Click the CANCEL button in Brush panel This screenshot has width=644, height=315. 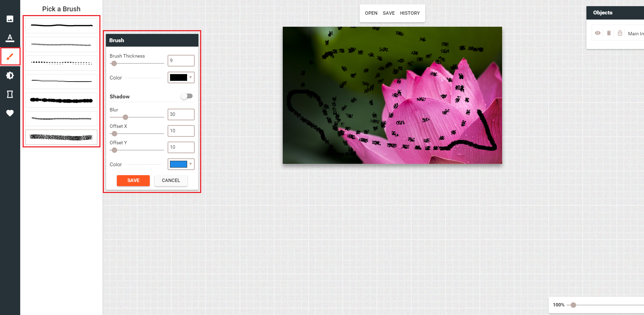pos(171,180)
